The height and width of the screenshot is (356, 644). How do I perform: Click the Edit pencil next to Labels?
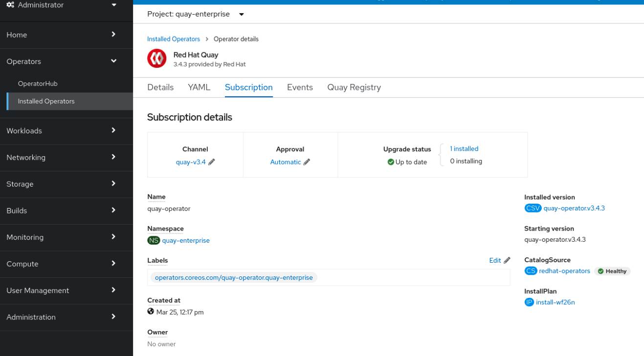(x=506, y=260)
